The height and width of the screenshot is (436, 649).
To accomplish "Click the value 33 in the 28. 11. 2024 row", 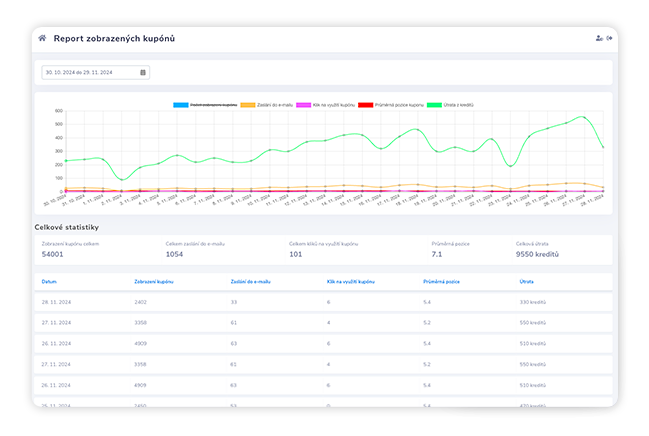I will pos(234,302).
